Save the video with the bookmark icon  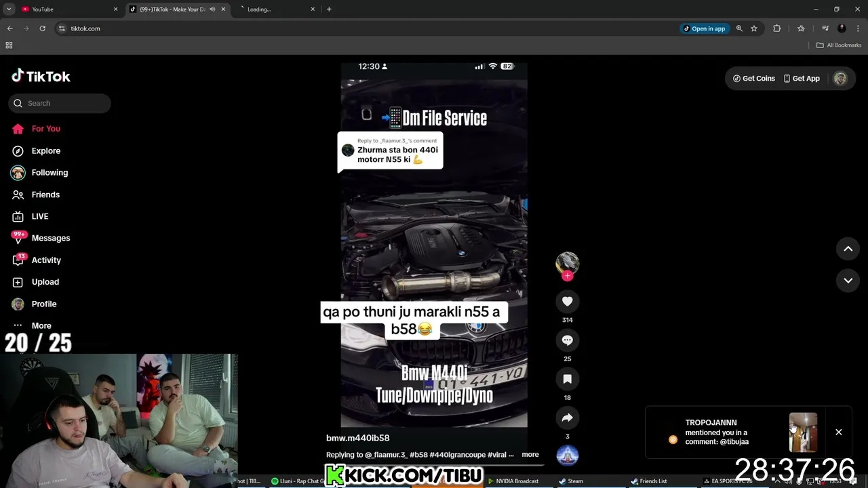[568, 379]
